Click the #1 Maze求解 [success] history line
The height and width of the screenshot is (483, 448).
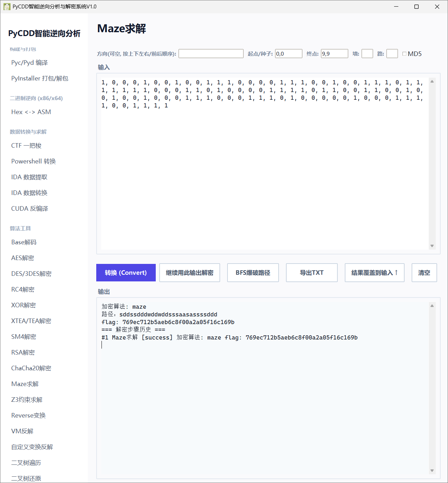pyautogui.click(x=230, y=337)
